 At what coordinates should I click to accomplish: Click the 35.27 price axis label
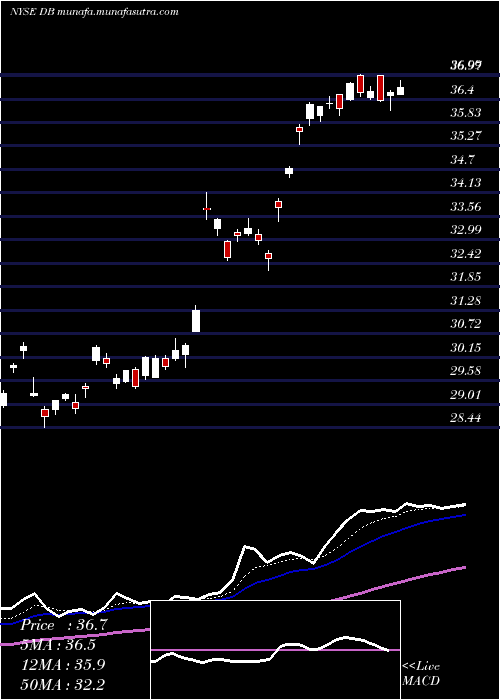465,137
